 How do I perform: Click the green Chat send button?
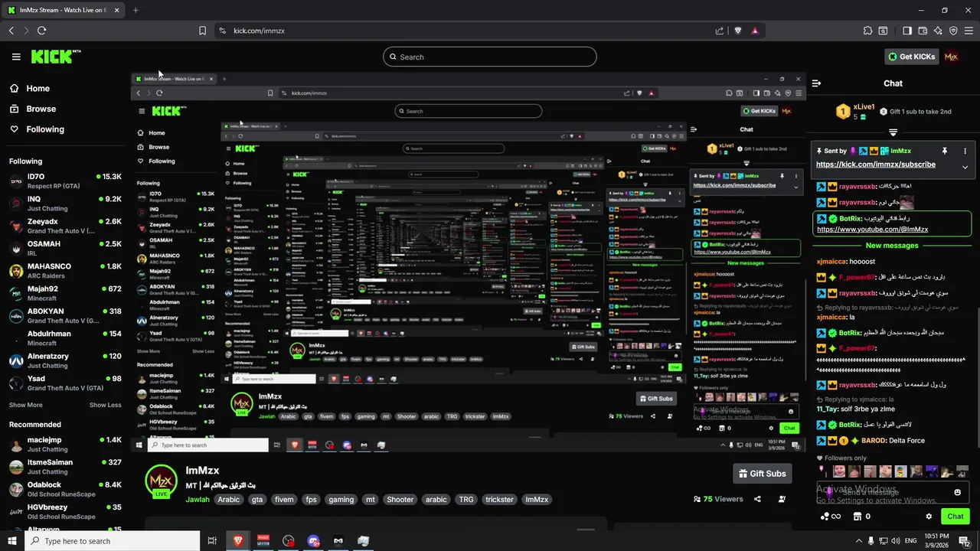tap(955, 517)
